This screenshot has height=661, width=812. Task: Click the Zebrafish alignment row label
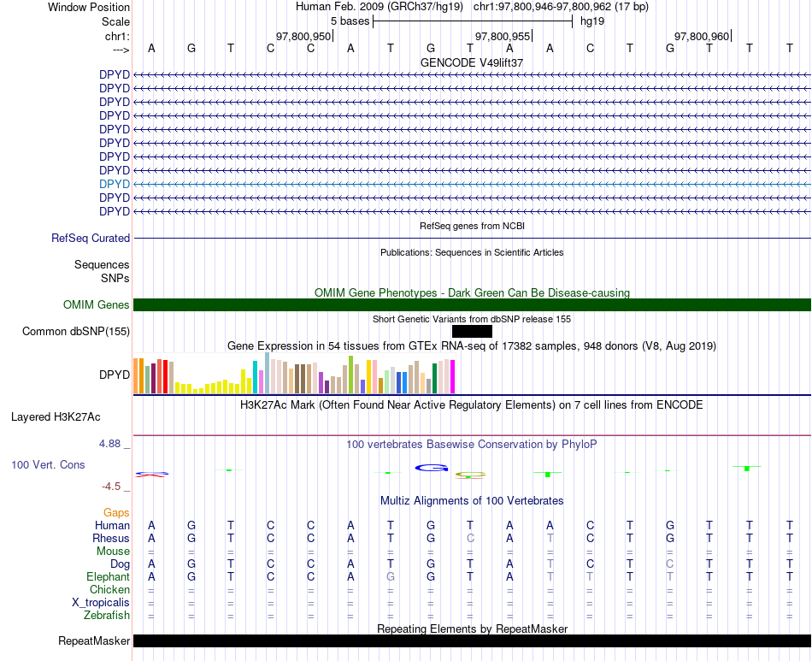pyautogui.click(x=107, y=616)
